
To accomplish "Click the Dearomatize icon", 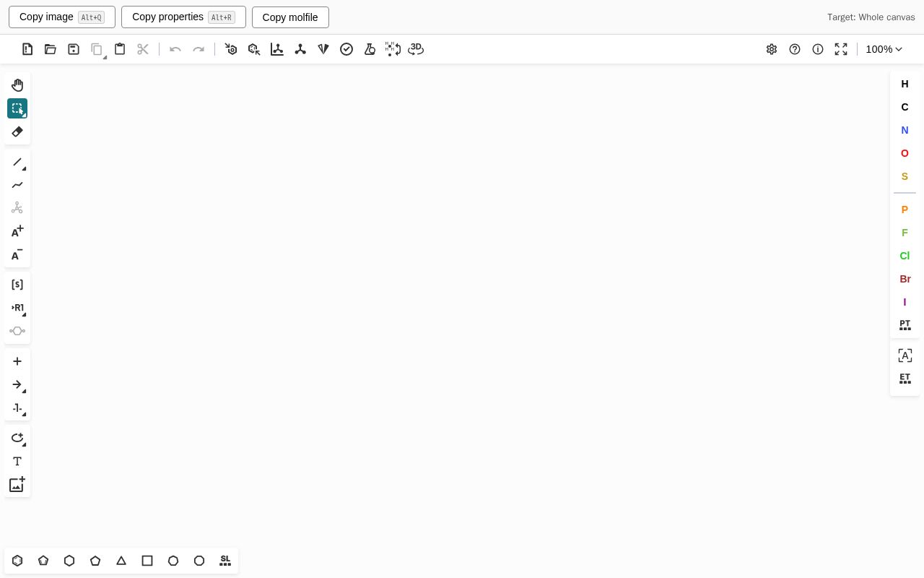I will coord(254,49).
